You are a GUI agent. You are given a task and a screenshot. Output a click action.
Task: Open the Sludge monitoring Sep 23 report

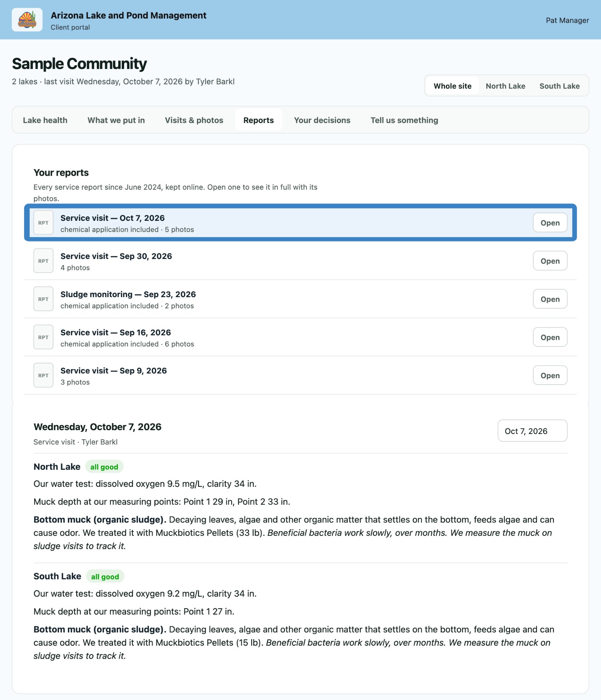coord(550,299)
